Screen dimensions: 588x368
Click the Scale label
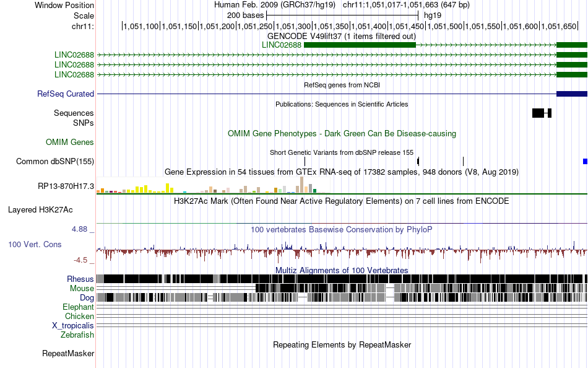(x=84, y=15)
